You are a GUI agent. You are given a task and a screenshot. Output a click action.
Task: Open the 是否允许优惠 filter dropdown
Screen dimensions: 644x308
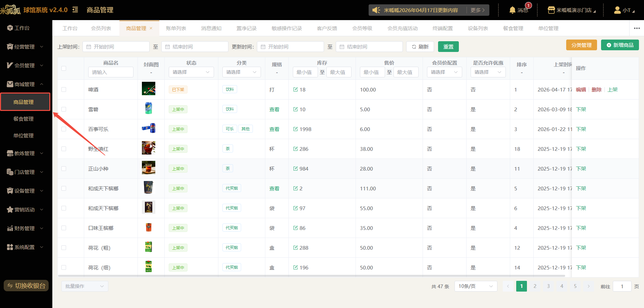click(488, 72)
